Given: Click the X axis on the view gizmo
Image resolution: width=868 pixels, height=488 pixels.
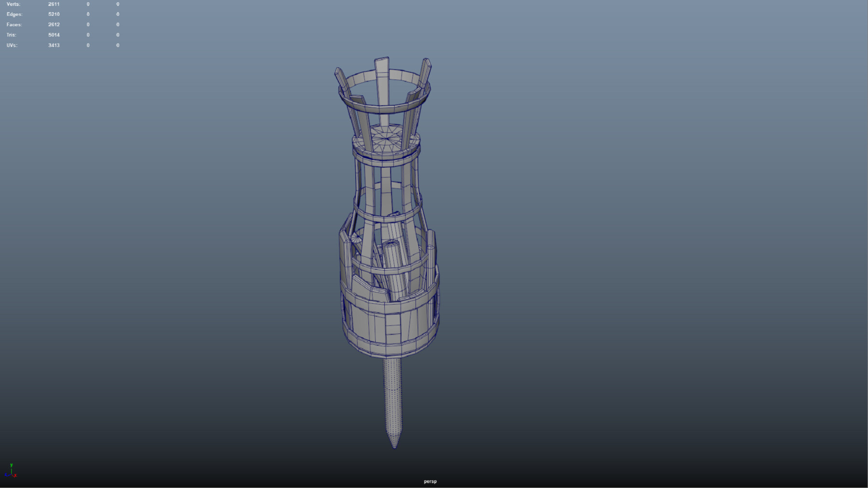Looking at the screenshot, I should pyautogui.click(x=15, y=476).
